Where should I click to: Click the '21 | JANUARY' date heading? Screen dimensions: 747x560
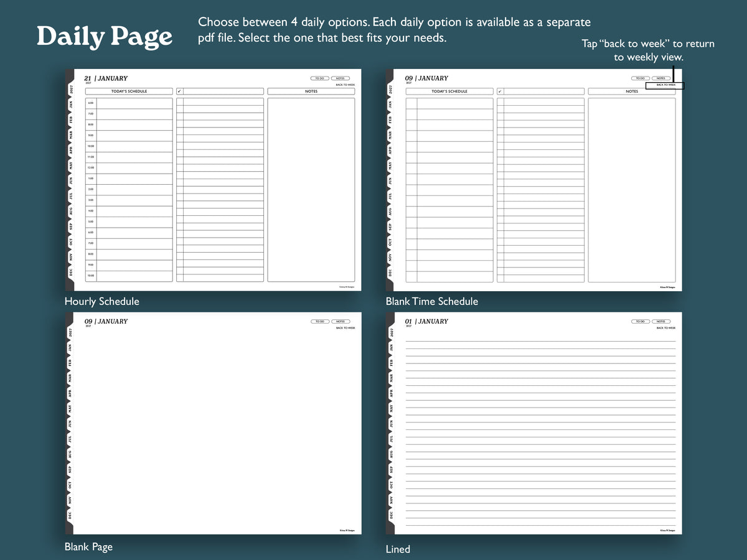(106, 78)
